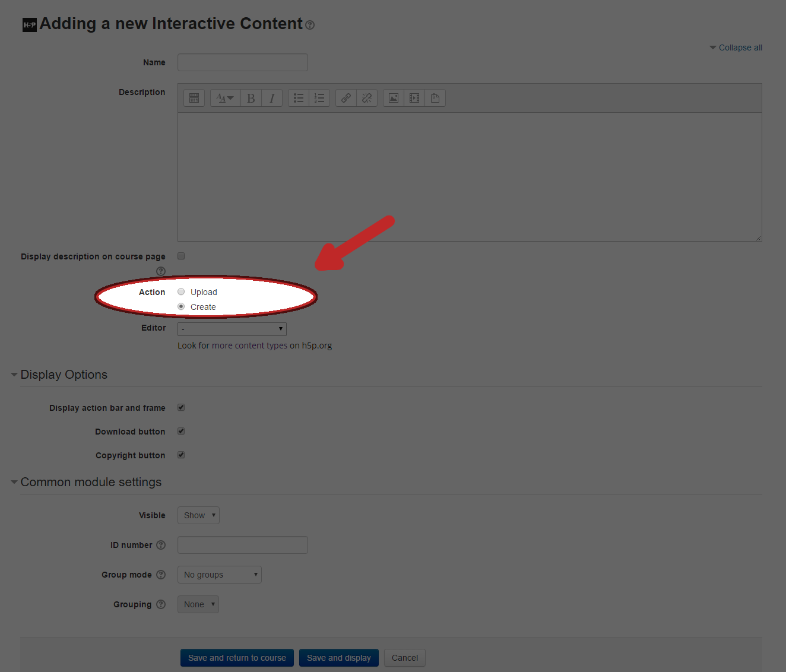This screenshot has width=786, height=672.
Task: Remove a link with the unlink icon
Action: click(366, 97)
